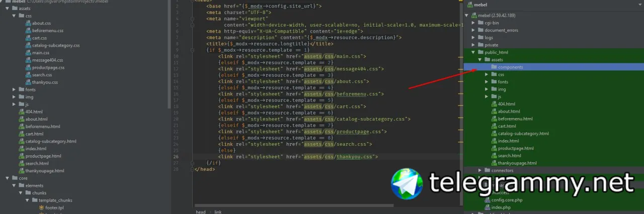Select index.html in Remote Host panel
Viewport: 644px width, 214px height.
[508, 141]
